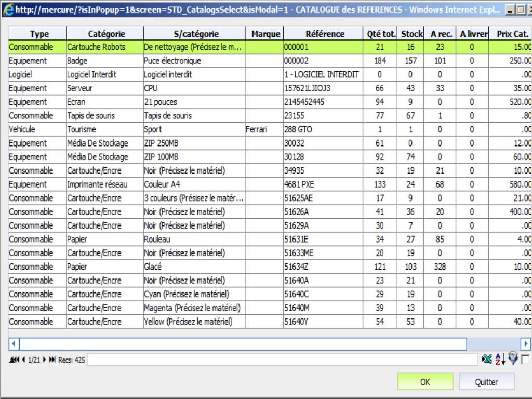The width and height of the screenshot is (532, 399).
Task: Click reference 288 GTO
Action: pos(323,129)
